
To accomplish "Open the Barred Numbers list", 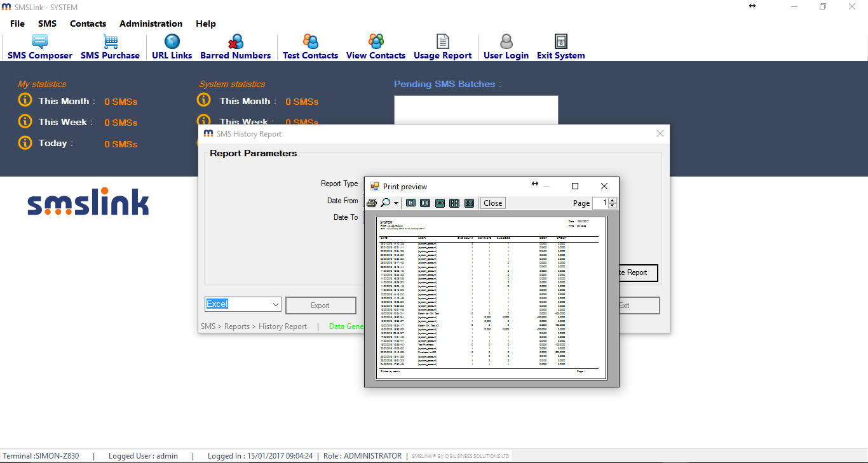I will tap(235, 48).
